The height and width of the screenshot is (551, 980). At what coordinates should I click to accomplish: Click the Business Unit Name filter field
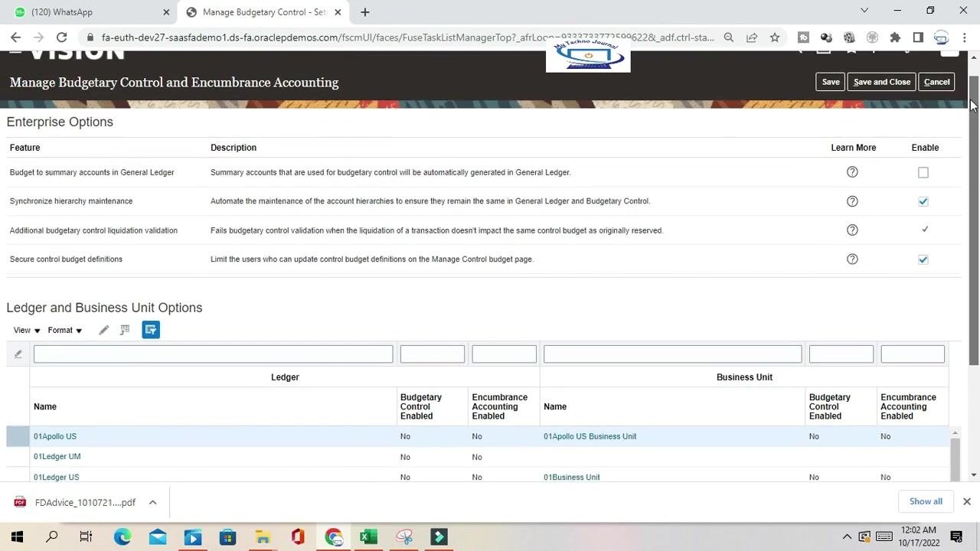[x=673, y=354]
